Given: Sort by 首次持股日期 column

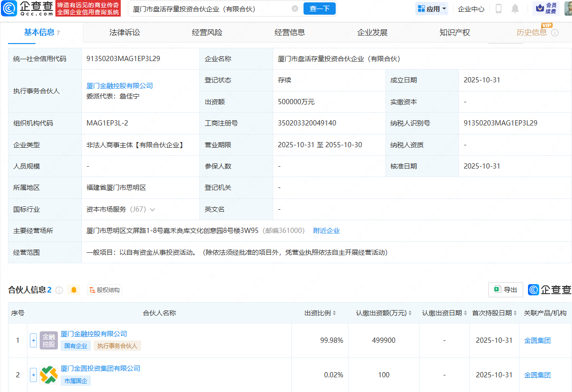Looking at the screenshot, I should (515, 313).
